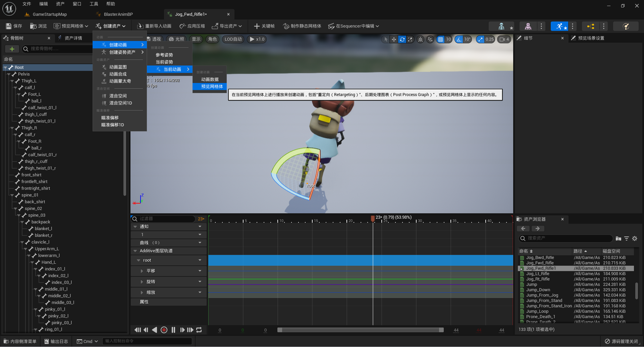Click the Skeleton editor mode icon
The width and height of the screenshot is (644, 347).
pyautogui.click(x=501, y=26)
